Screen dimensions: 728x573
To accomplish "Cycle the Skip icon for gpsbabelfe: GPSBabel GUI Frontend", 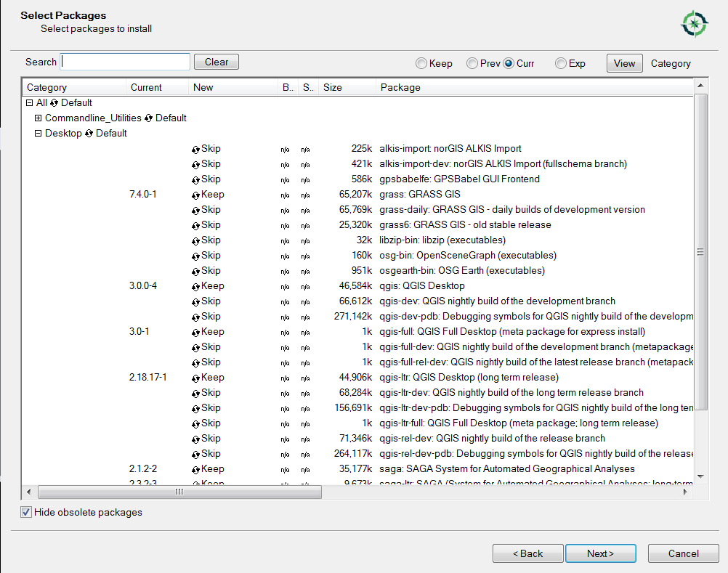I will click(196, 179).
